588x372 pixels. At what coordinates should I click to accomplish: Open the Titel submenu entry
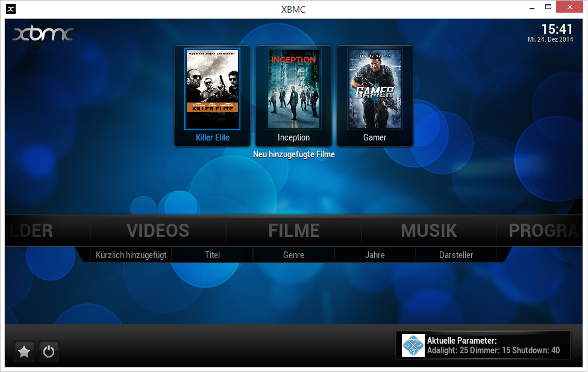212,255
